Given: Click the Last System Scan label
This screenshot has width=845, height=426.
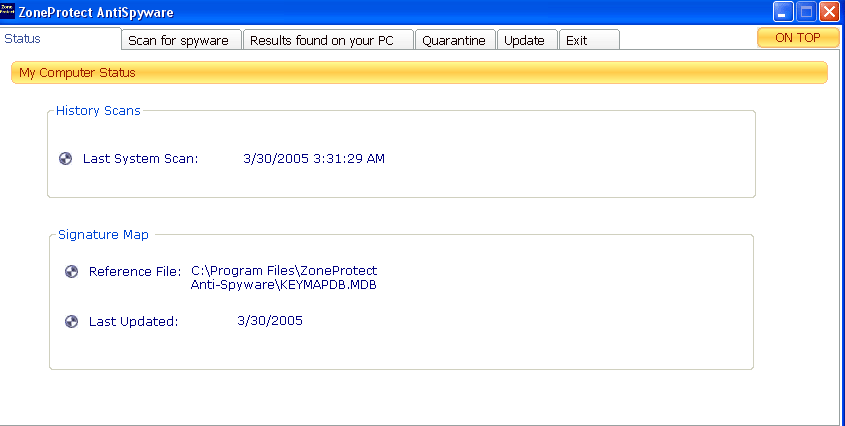Looking at the screenshot, I should [x=141, y=159].
